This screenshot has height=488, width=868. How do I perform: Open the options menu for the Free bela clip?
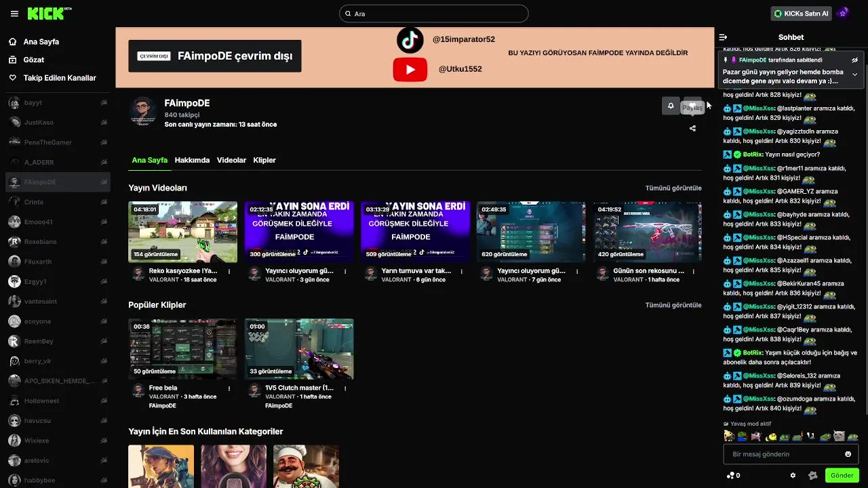pyautogui.click(x=229, y=388)
